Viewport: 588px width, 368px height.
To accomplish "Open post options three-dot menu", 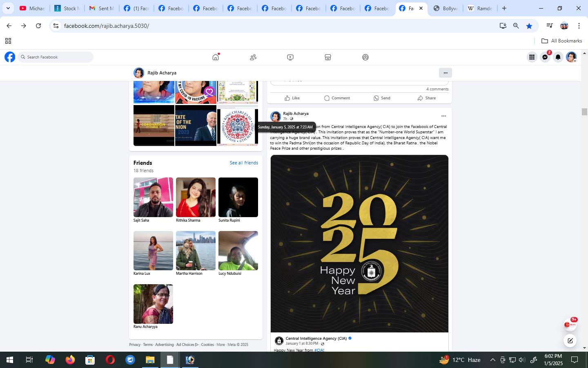I will click(443, 116).
